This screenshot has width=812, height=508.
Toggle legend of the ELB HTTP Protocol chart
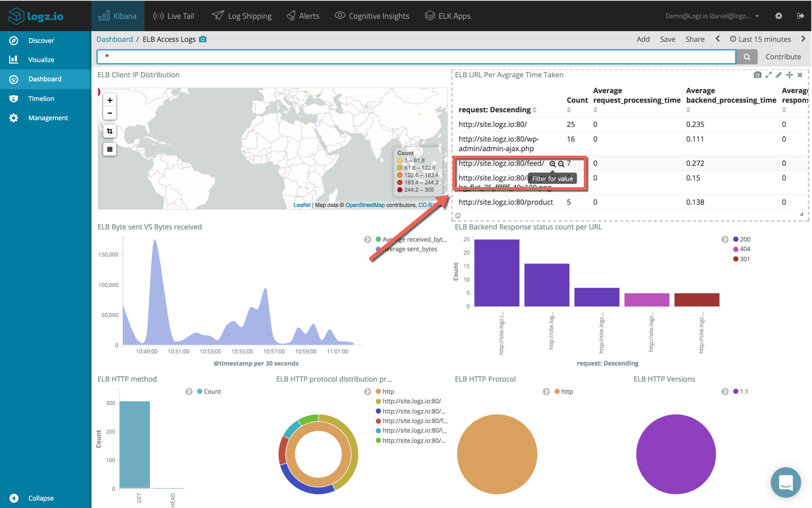(x=546, y=392)
